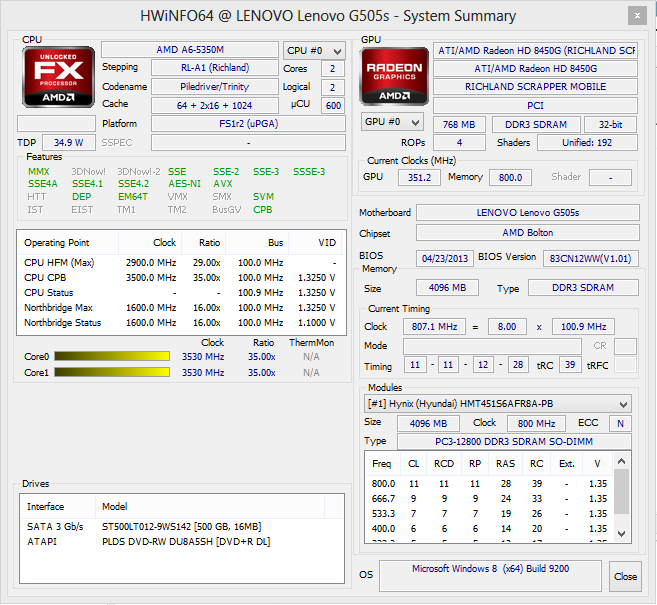Click the memory timing table scrollbar thumb
The width and height of the screenshot is (657, 605).
coord(622,491)
